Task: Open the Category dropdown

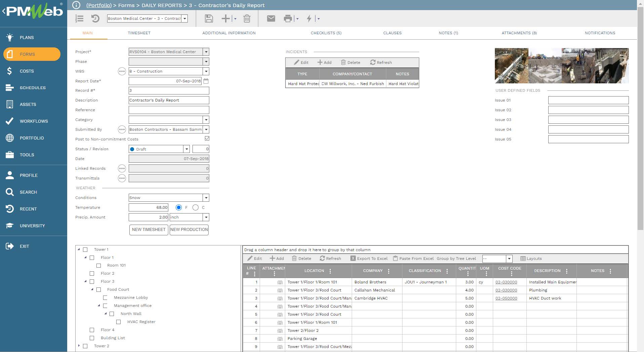Action: (206, 120)
